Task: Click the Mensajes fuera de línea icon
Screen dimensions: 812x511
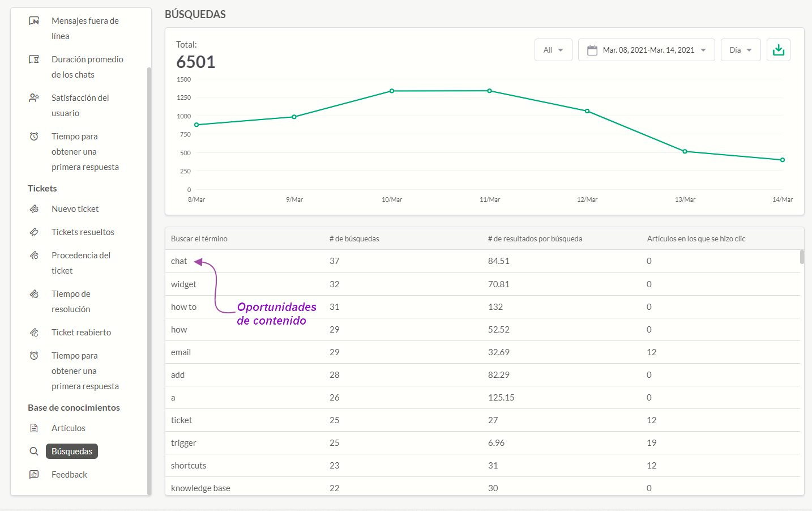Action: tap(34, 21)
